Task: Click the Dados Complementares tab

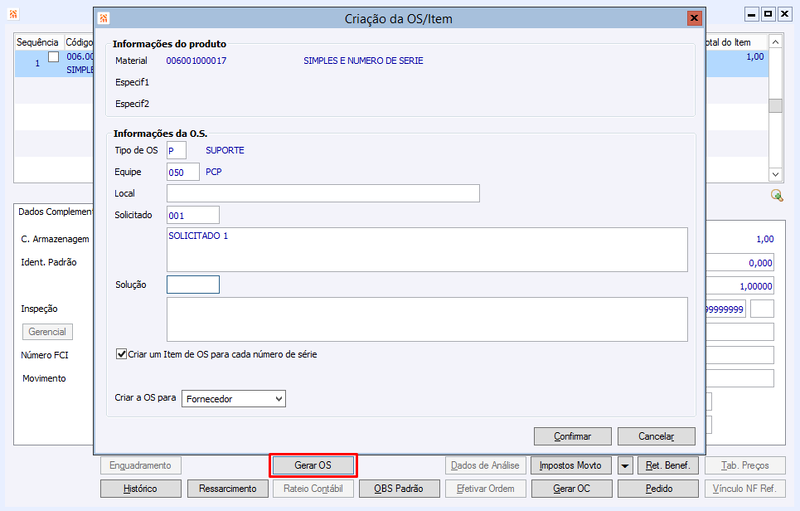Action: tap(55, 212)
